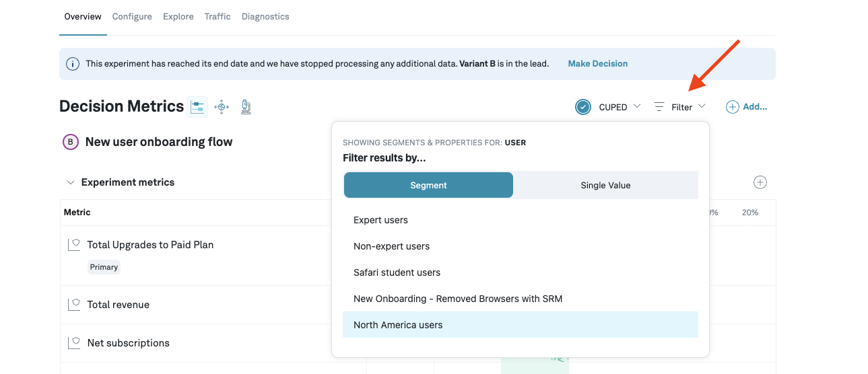Click the microscope icon beside Decision Metrics
Screen dimensions: 868x374
tap(246, 106)
